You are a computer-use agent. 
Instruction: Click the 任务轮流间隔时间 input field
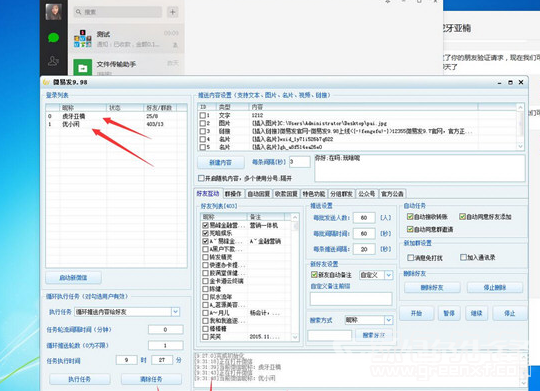(166, 330)
